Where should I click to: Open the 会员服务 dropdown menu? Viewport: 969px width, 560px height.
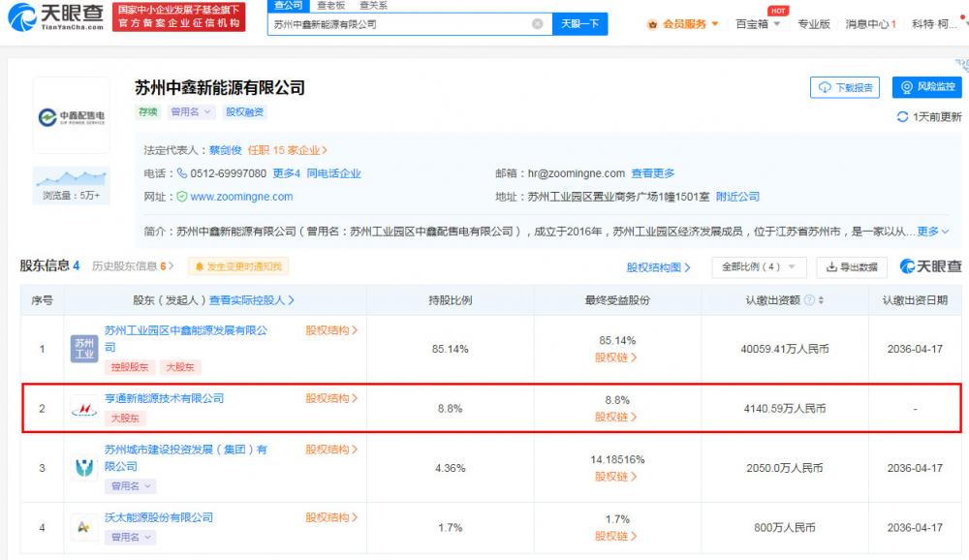click(x=683, y=24)
